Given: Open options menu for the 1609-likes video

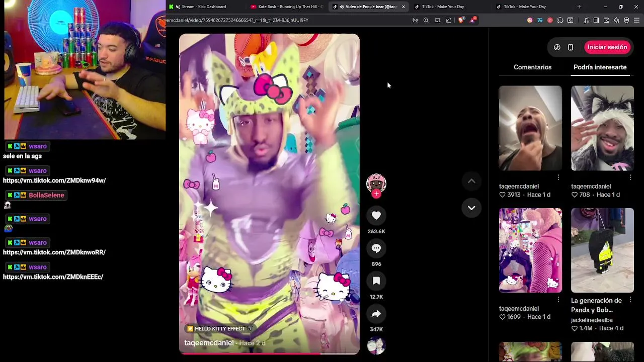Looking at the screenshot, I should 558,300.
